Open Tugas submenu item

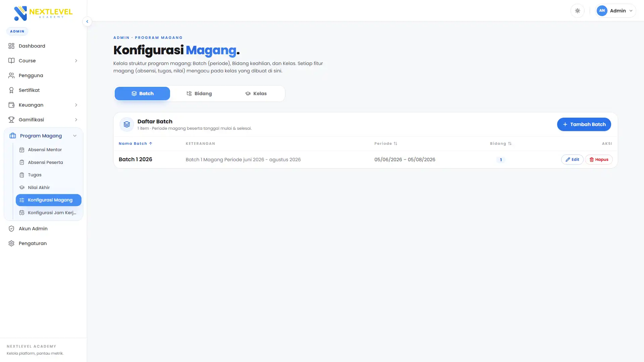(x=48, y=175)
